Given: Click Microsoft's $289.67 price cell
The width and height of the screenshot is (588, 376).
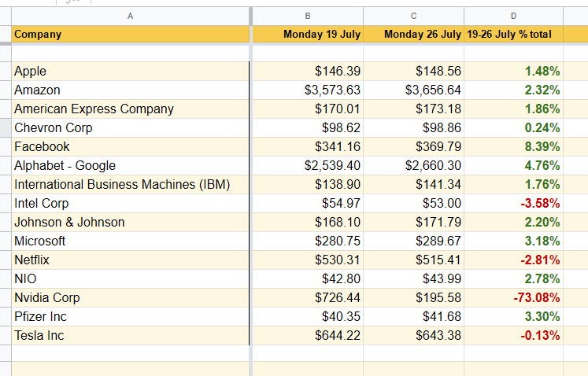Looking at the screenshot, I should point(413,241).
